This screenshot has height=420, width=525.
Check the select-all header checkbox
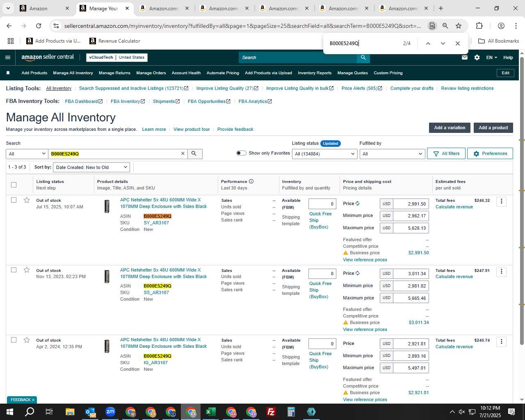(x=14, y=185)
